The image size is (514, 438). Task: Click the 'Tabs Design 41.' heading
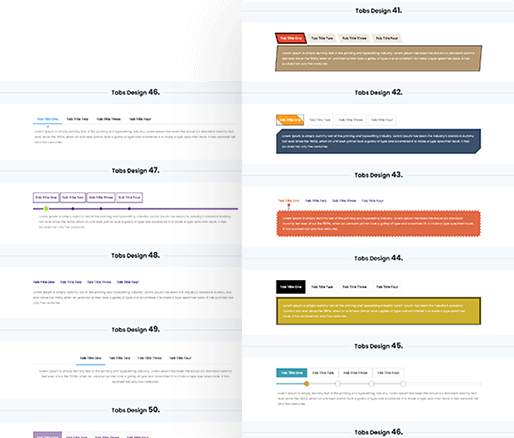point(378,11)
